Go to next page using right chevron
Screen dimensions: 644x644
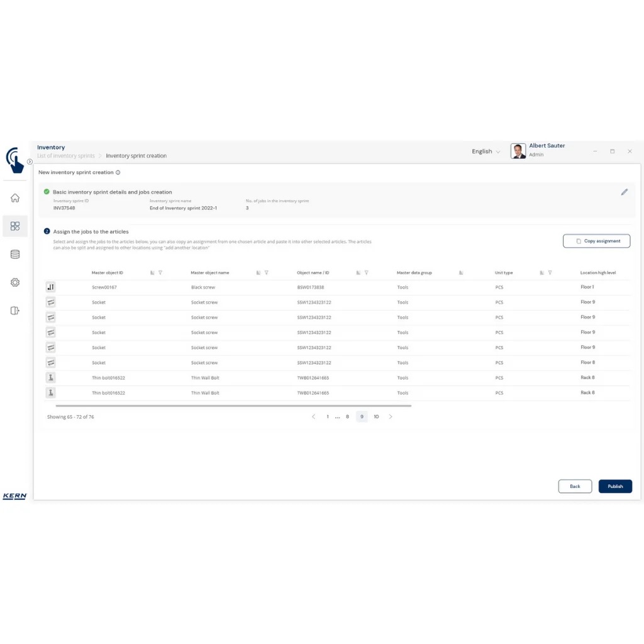pos(391,417)
